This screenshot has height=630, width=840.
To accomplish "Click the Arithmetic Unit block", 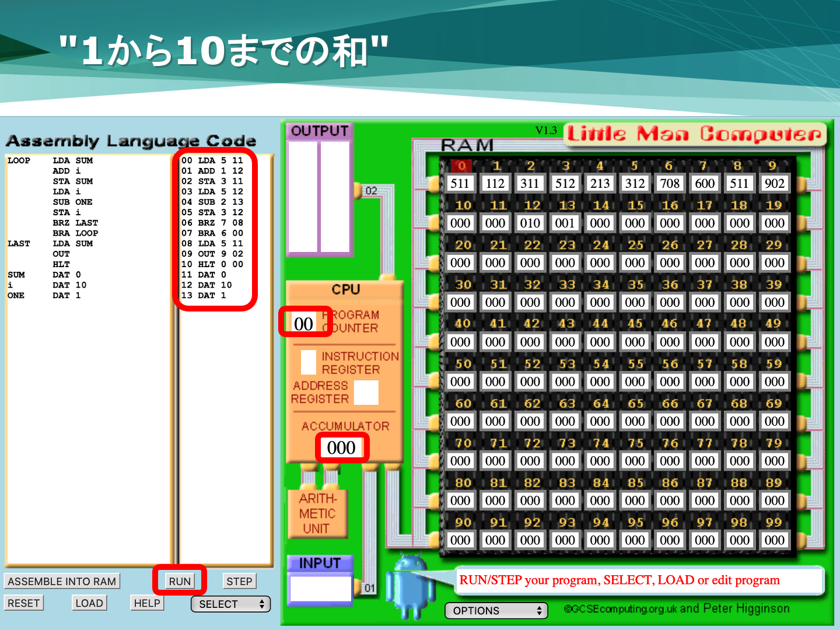I will coord(317,513).
